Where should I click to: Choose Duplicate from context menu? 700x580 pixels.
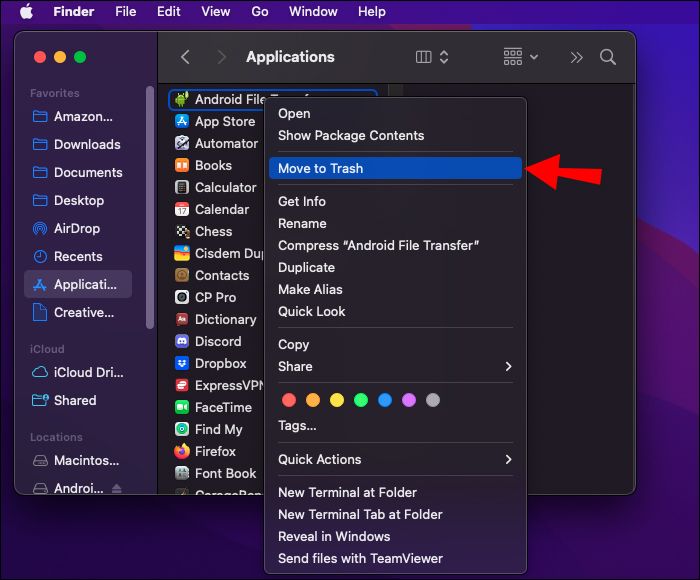click(395, 267)
